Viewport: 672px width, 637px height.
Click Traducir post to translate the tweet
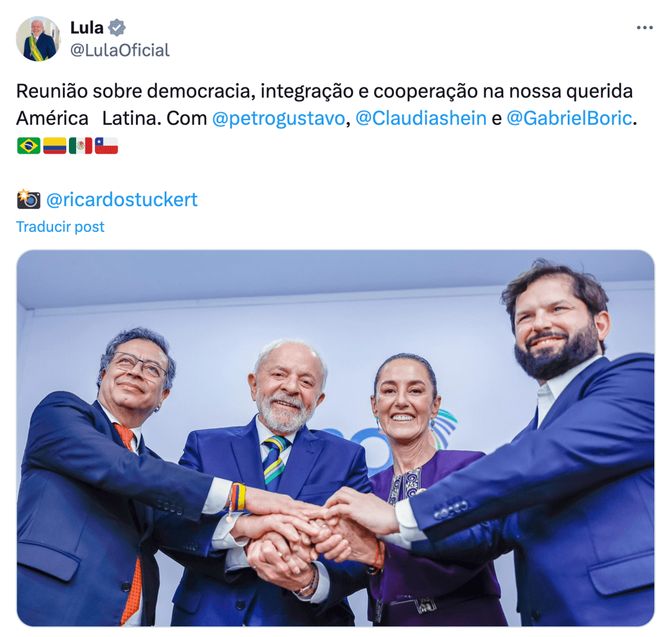tap(60, 227)
